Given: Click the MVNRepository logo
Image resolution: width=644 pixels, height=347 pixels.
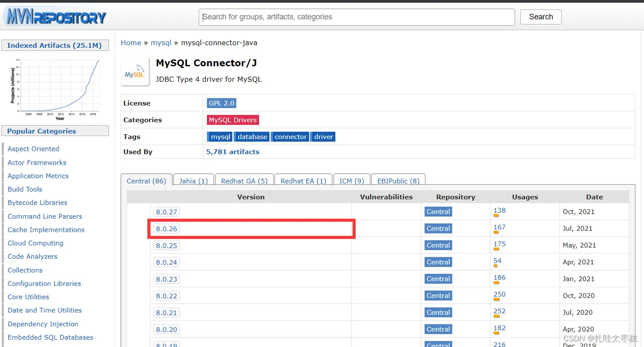Looking at the screenshot, I should pyautogui.click(x=55, y=17).
